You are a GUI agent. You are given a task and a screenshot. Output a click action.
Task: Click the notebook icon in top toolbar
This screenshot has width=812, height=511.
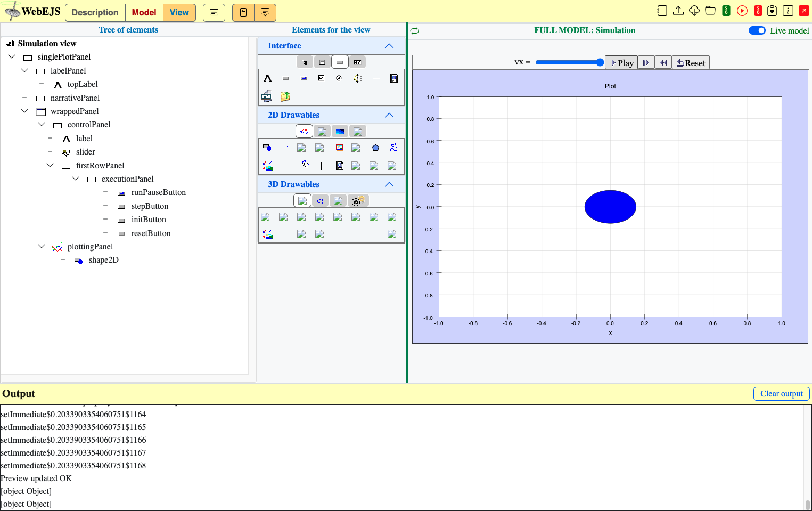662,11
